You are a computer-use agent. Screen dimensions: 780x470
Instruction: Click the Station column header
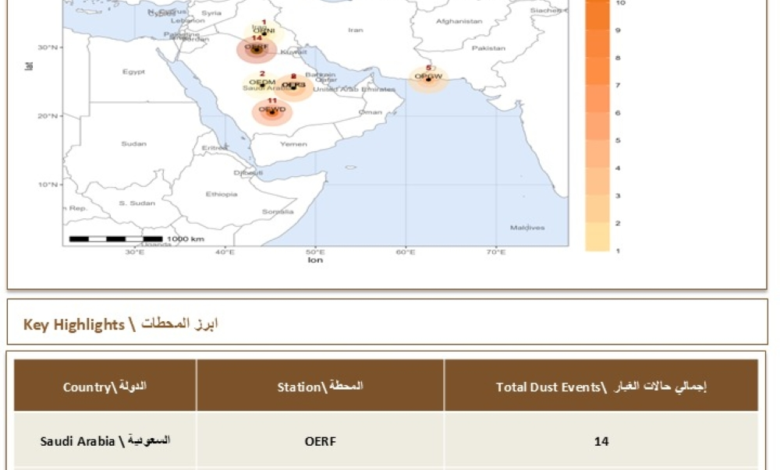tap(320, 386)
